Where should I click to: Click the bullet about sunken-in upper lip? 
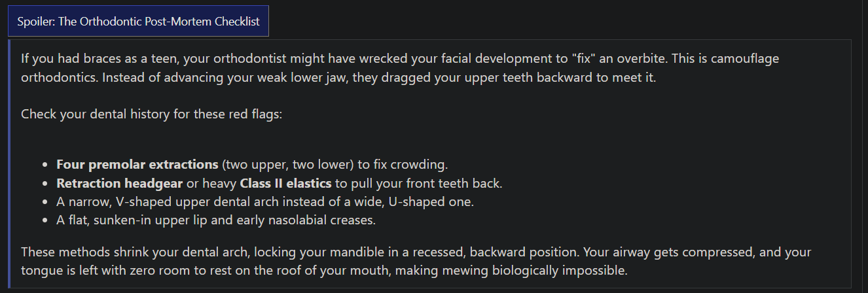coord(216,220)
